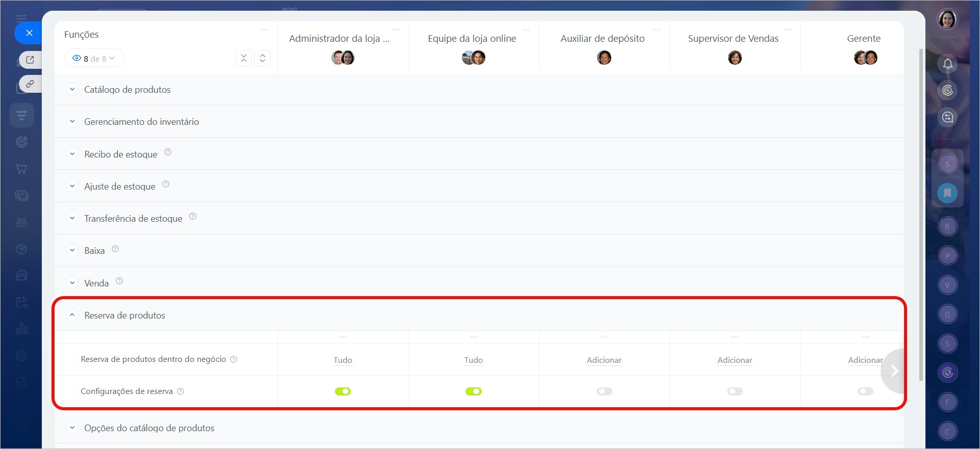This screenshot has height=449, width=980.
Task: Change Adicionar permission for Supervisor de Vendas
Action: pyautogui.click(x=735, y=360)
